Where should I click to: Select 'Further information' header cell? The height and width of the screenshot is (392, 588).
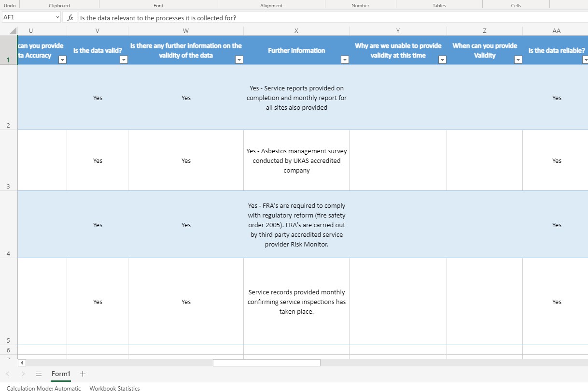[x=296, y=50]
